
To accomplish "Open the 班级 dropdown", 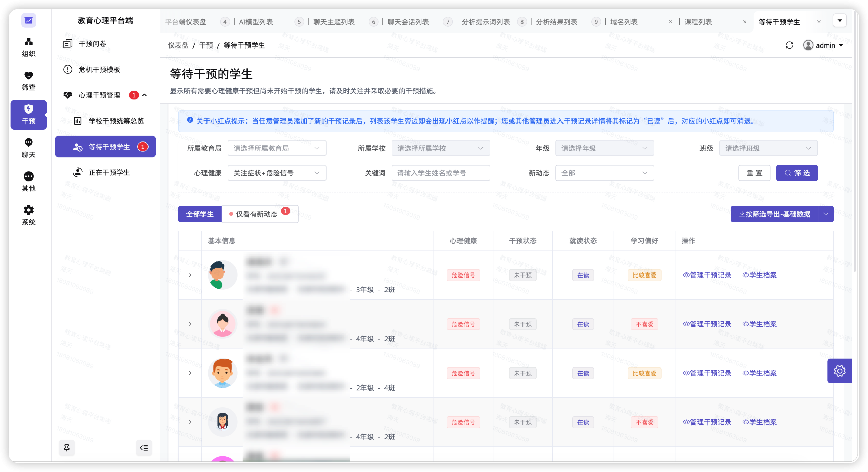I will [768, 148].
